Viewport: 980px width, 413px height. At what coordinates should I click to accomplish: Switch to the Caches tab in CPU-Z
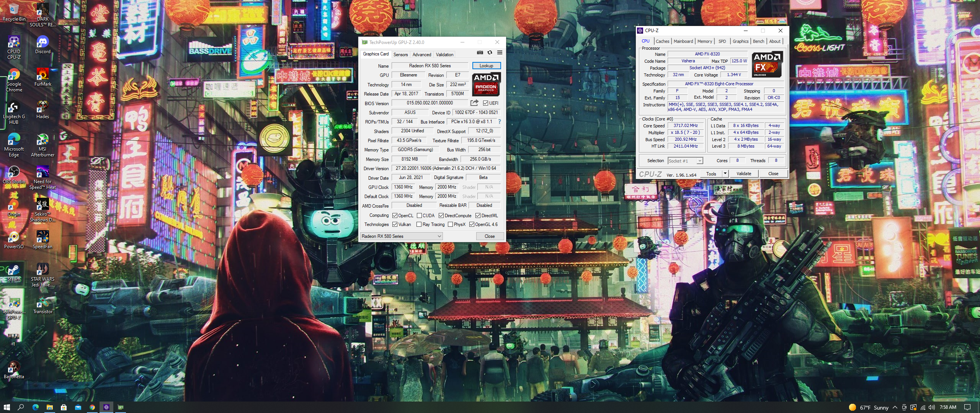coord(662,41)
